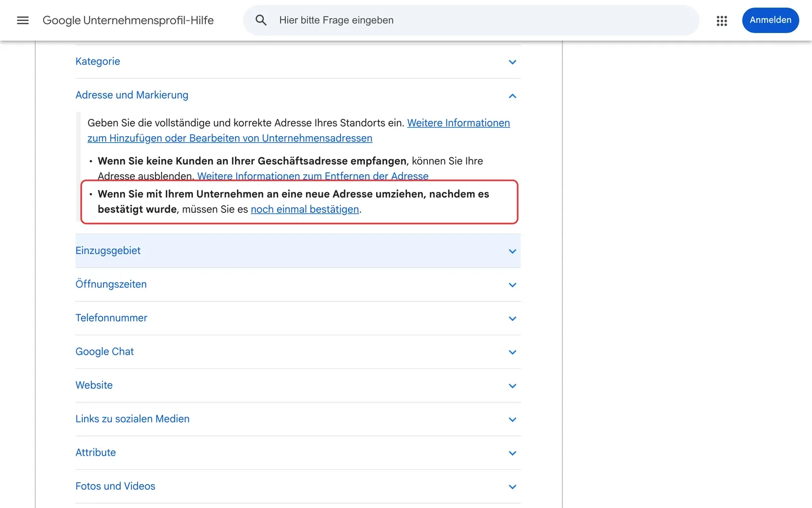
Task: Follow link about Unternehmensadressen bearbeiten
Action: [x=230, y=138]
